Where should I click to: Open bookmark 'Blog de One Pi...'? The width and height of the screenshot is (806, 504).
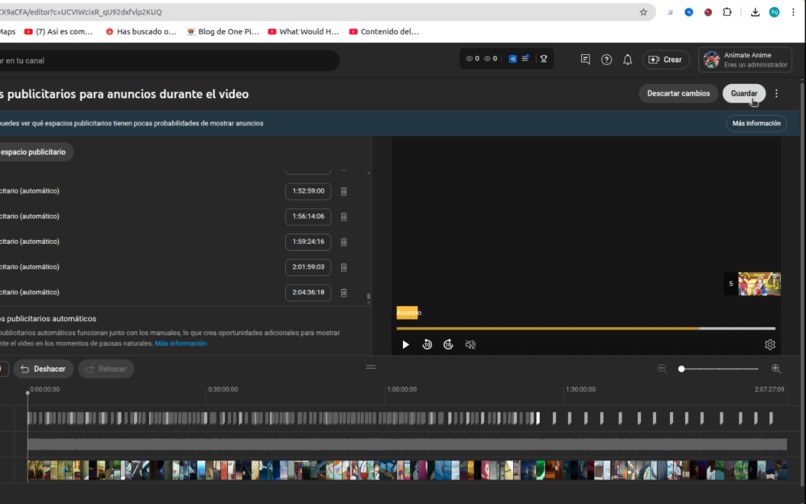tap(223, 31)
